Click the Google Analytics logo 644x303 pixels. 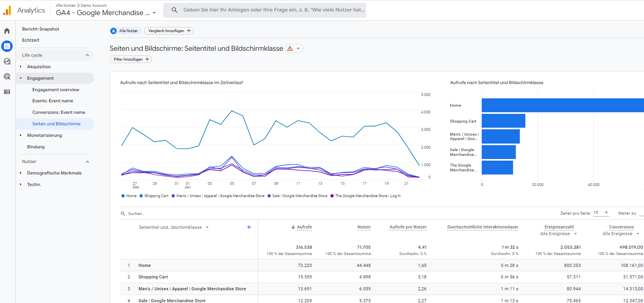coord(7,10)
